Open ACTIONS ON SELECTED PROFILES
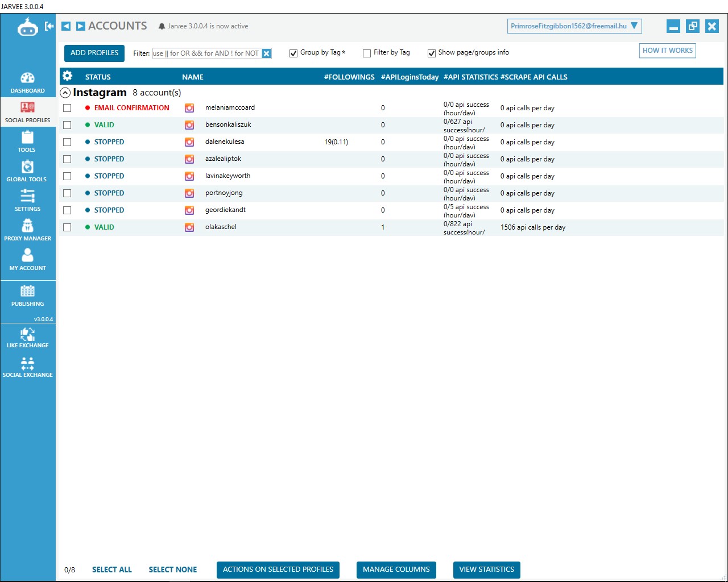 pos(278,569)
